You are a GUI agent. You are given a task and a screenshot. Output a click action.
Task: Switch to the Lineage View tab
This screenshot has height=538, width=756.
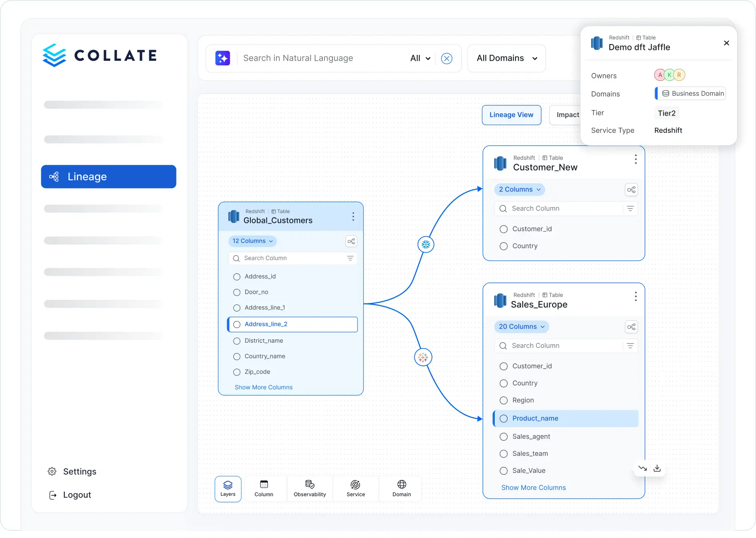(511, 115)
